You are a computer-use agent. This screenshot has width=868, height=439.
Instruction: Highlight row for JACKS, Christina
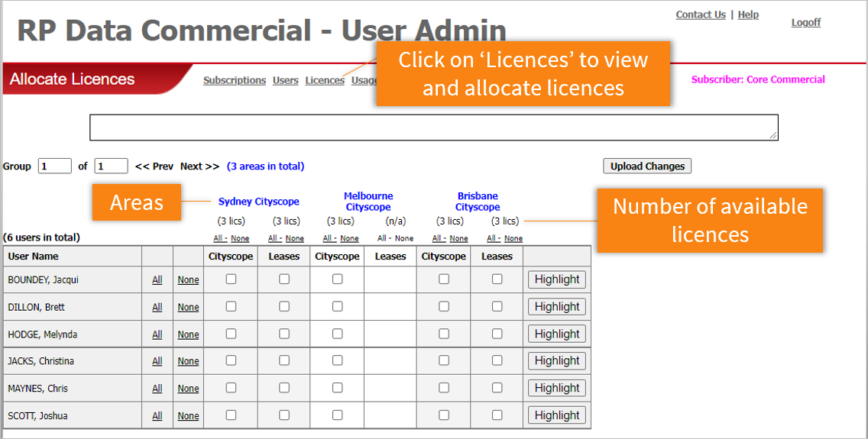557,361
